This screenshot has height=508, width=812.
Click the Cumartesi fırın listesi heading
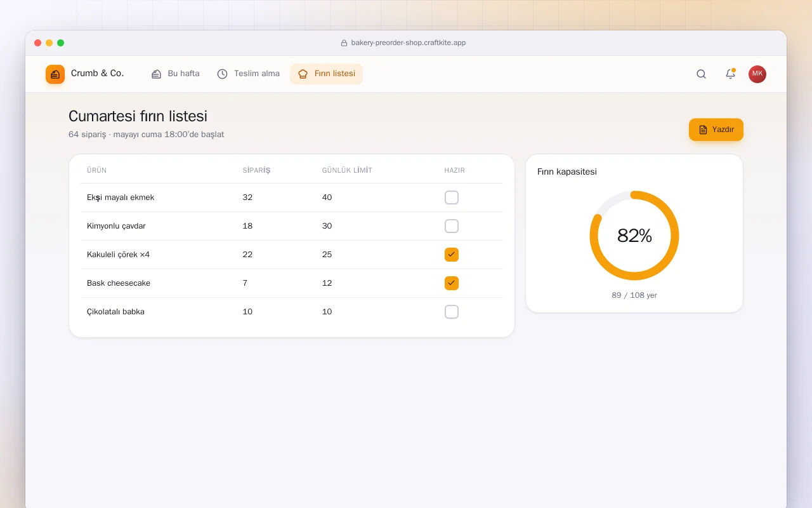pyautogui.click(x=138, y=116)
